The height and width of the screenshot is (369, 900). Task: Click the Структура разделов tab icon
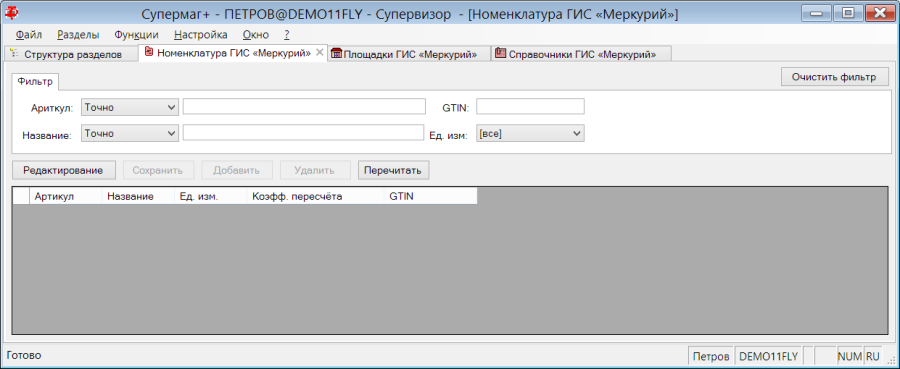[x=14, y=54]
